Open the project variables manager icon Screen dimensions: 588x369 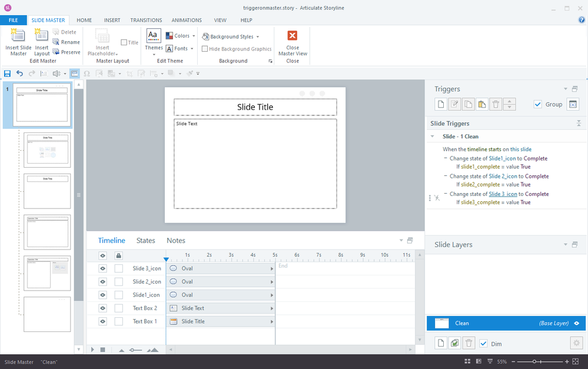click(x=573, y=104)
